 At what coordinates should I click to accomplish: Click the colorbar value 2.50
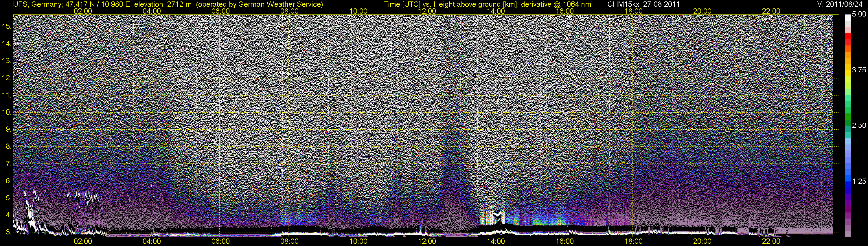pyautogui.click(x=859, y=126)
